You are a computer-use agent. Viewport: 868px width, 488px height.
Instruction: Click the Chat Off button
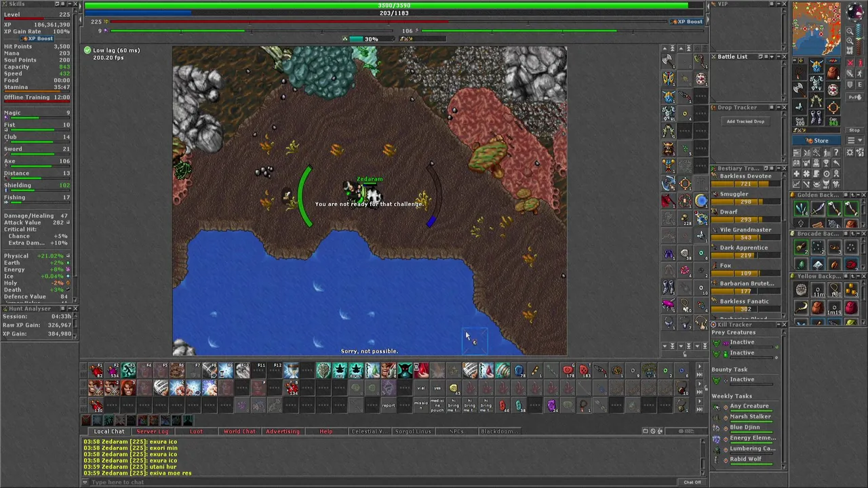[692, 482]
